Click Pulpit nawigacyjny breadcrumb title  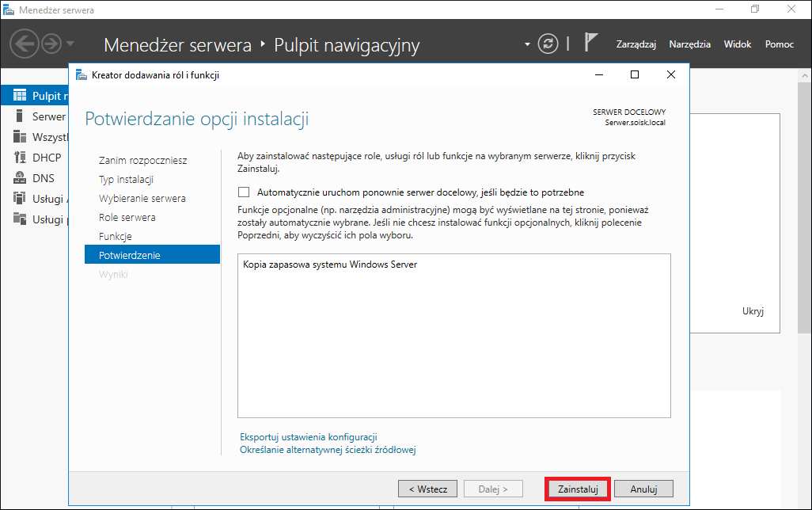click(x=347, y=45)
